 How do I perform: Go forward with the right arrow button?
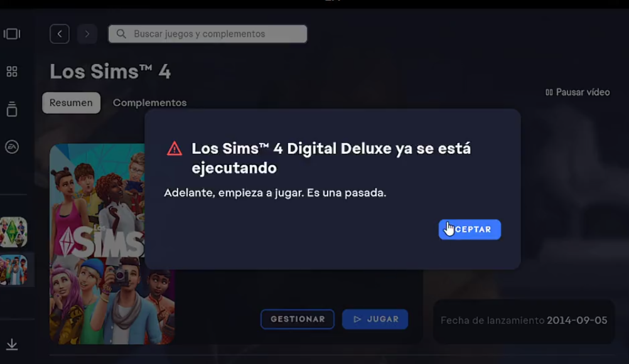(x=87, y=34)
